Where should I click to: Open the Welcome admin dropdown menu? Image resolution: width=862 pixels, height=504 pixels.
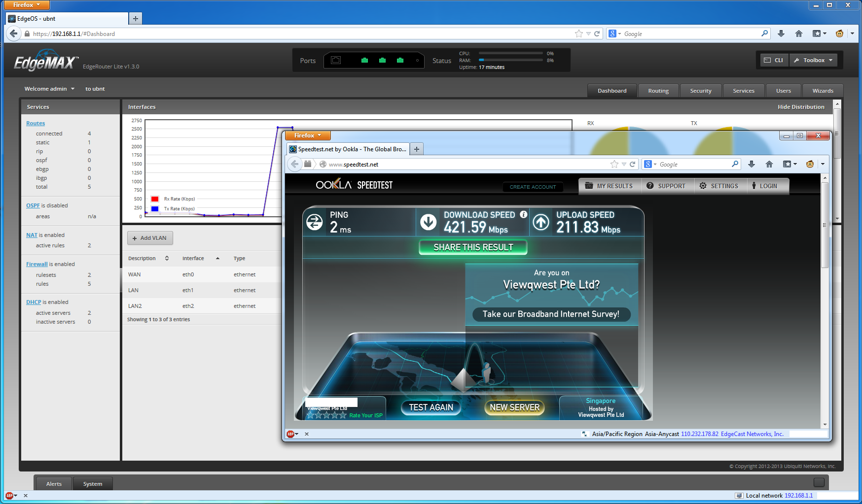coord(49,89)
